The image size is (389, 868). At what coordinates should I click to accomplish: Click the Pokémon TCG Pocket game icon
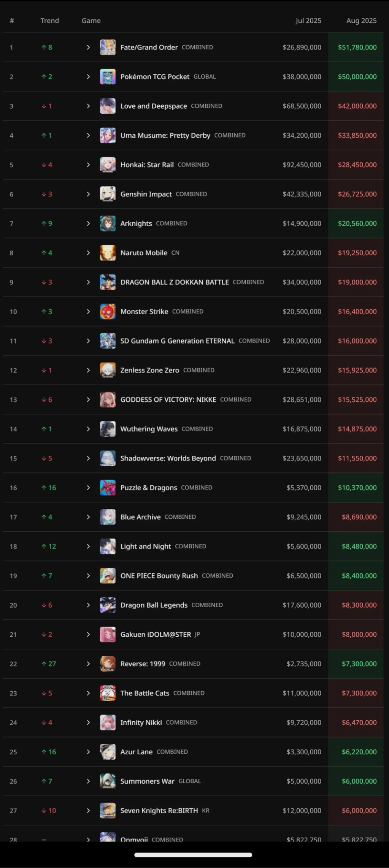point(108,77)
